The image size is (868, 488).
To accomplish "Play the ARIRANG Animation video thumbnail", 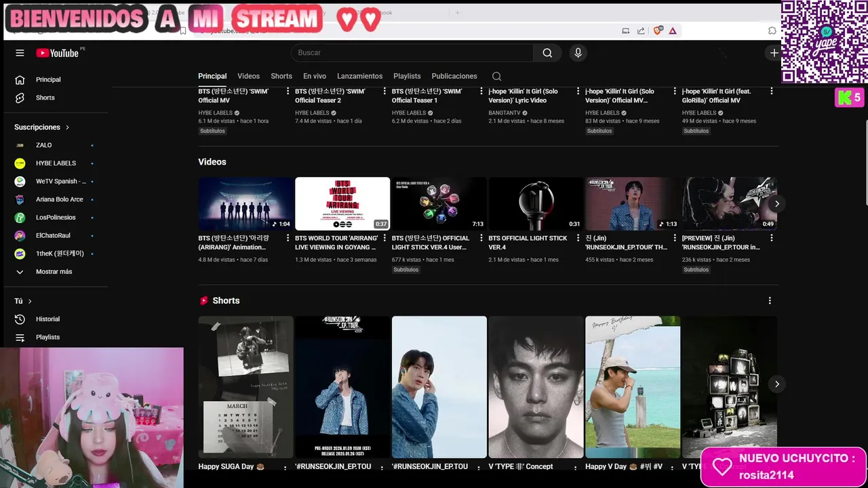I will pyautogui.click(x=245, y=203).
